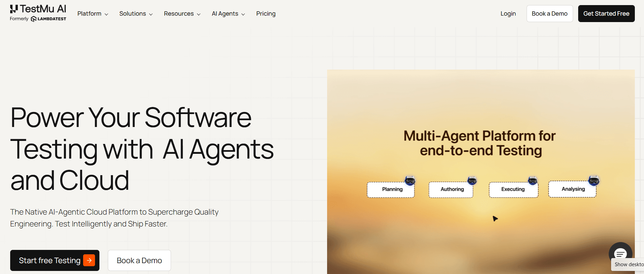The image size is (644, 274).
Task: Click the robot icon on the Executing card
Action: (x=532, y=181)
